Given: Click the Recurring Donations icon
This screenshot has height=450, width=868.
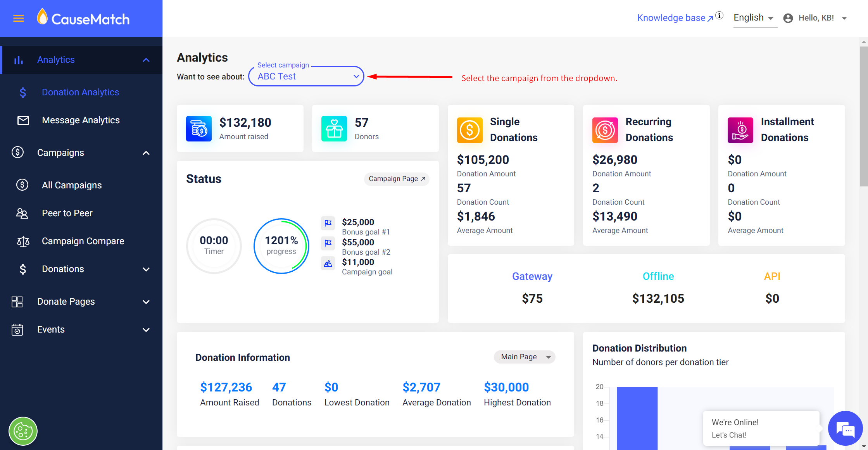Looking at the screenshot, I should (x=605, y=130).
